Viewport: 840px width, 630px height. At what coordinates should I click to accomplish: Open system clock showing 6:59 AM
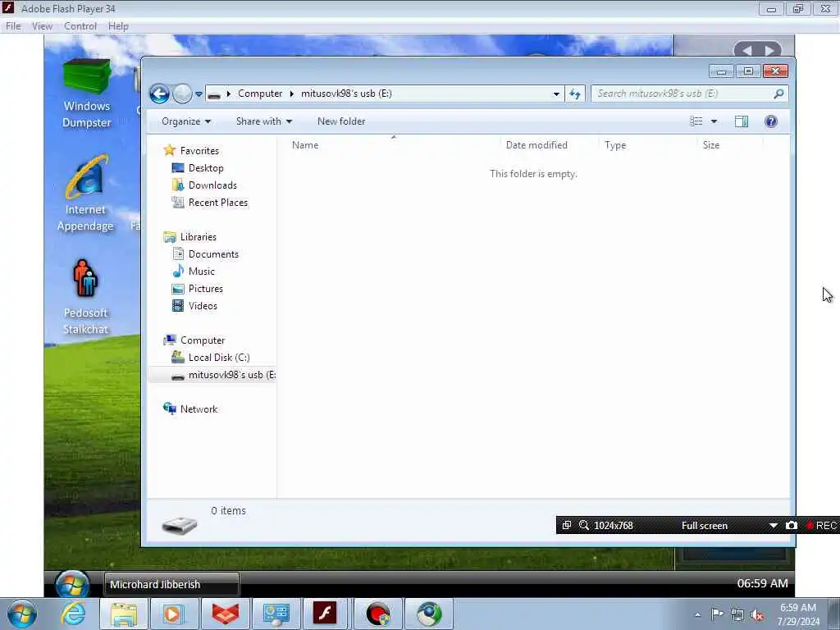click(798, 614)
